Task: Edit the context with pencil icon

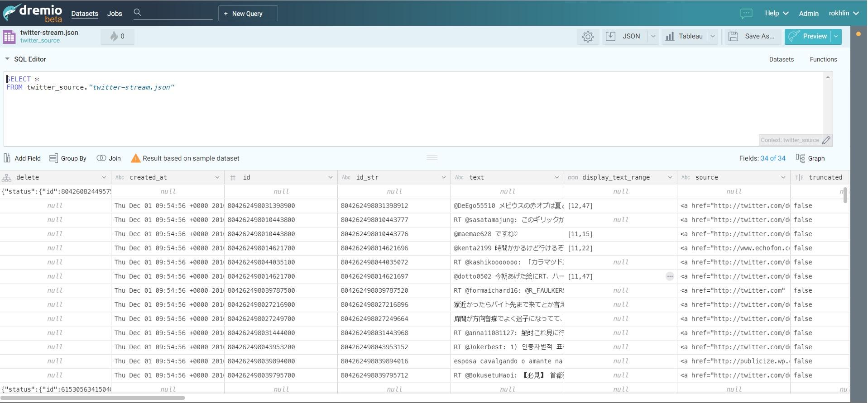Action: [826, 140]
